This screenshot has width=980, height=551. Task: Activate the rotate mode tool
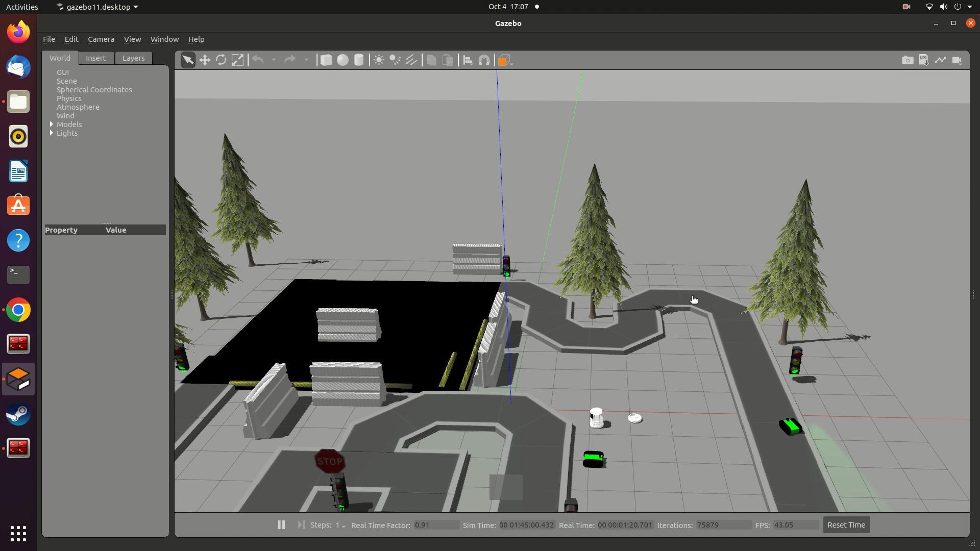point(221,60)
